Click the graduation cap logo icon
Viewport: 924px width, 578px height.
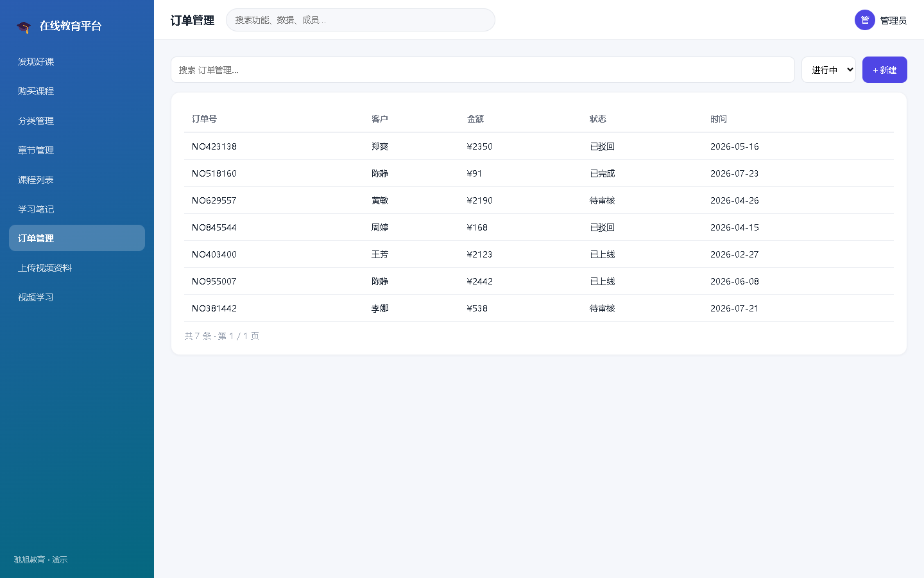point(24,26)
